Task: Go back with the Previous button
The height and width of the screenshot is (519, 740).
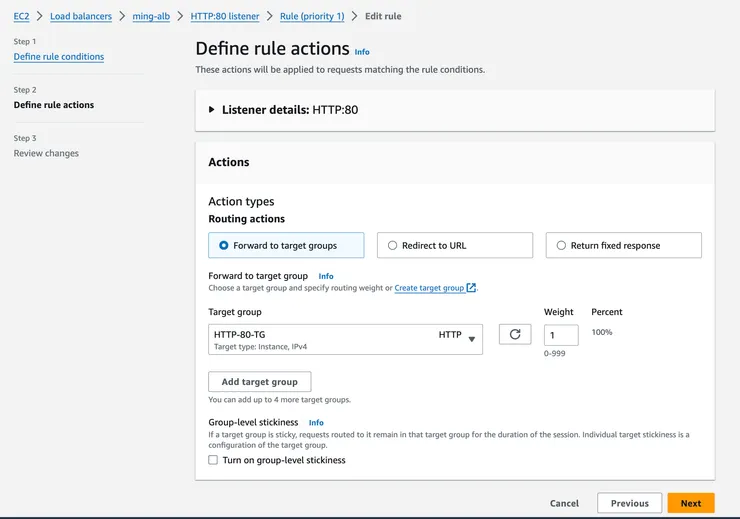Action: coord(629,503)
